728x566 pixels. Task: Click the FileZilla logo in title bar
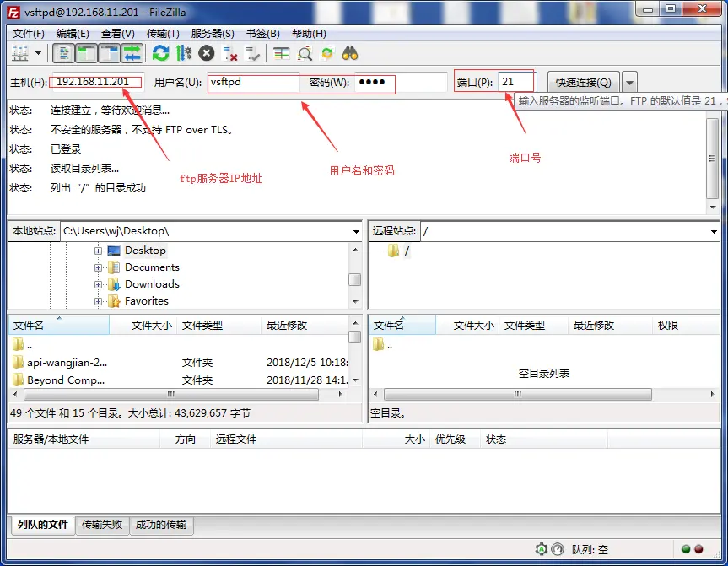tap(14, 13)
